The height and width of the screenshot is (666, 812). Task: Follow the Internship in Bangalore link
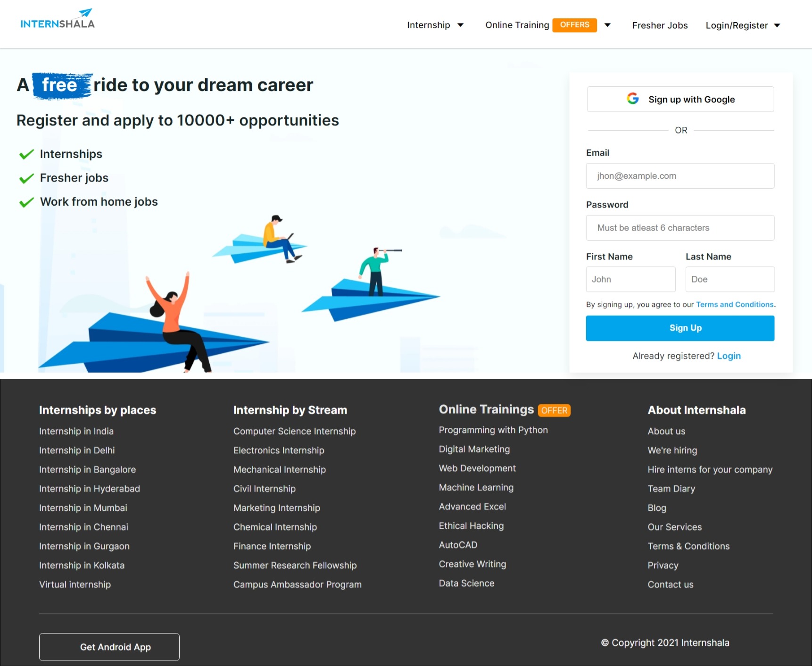click(x=87, y=469)
